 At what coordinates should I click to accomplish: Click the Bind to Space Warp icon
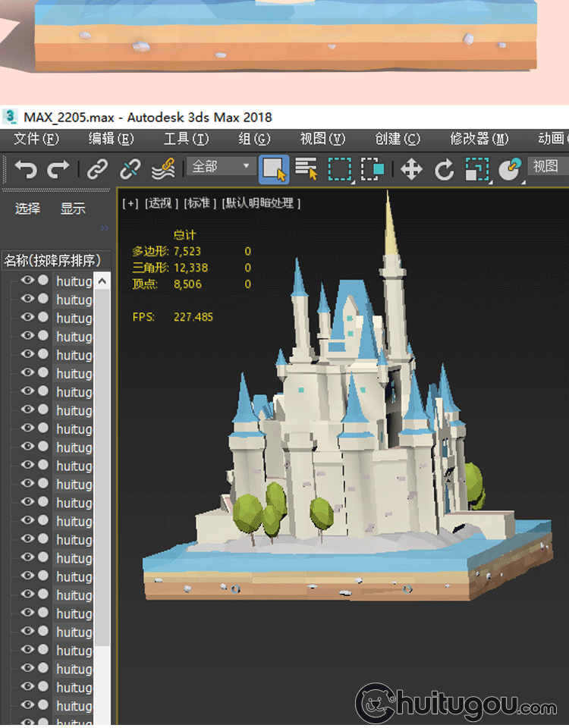coord(163,168)
